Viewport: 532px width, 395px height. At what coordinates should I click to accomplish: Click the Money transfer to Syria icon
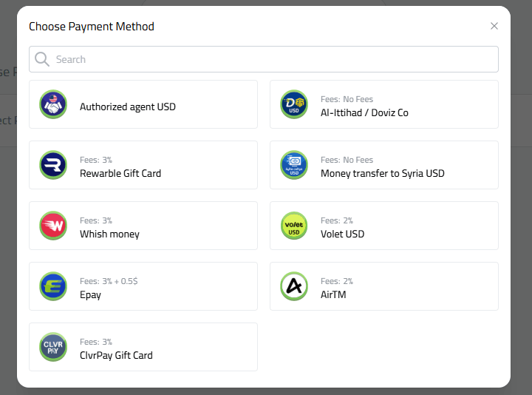tap(294, 165)
